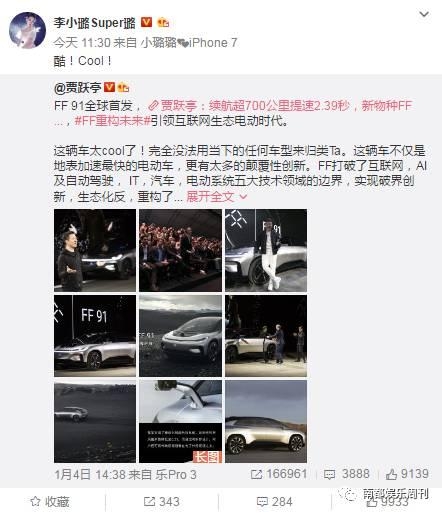This screenshot has width=442, height=513.
Task: Open @贾跃亭 profile link
Action: click(x=78, y=87)
